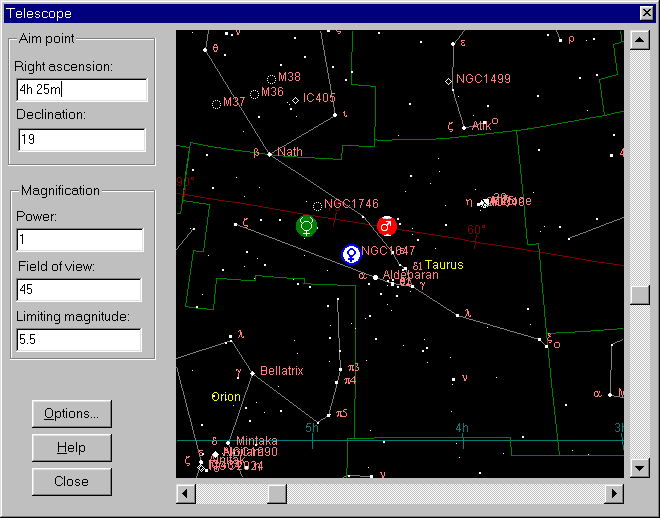The width and height of the screenshot is (660, 518).
Task: Click the green Mercury planet symbol
Action: (x=306, y=226)
